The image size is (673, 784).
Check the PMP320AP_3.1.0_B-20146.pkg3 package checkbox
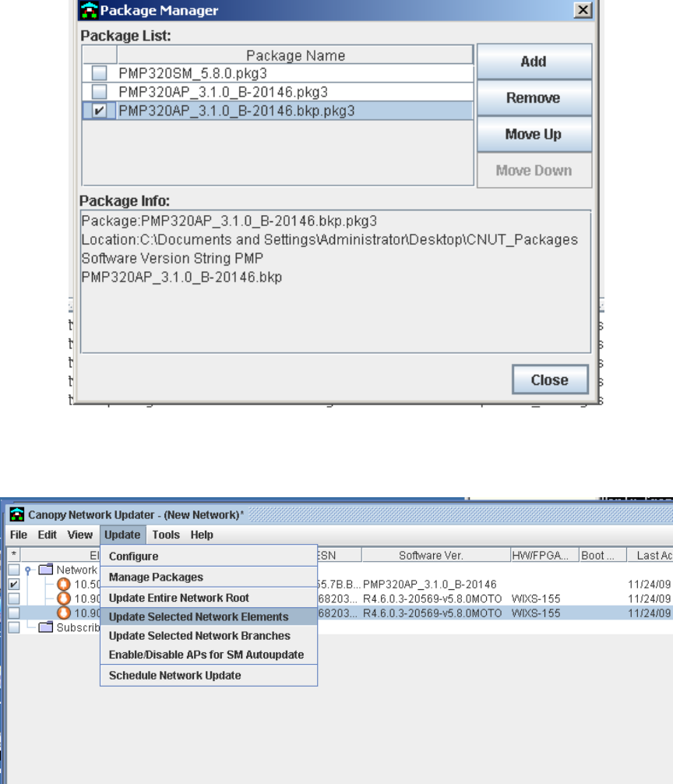100,92
